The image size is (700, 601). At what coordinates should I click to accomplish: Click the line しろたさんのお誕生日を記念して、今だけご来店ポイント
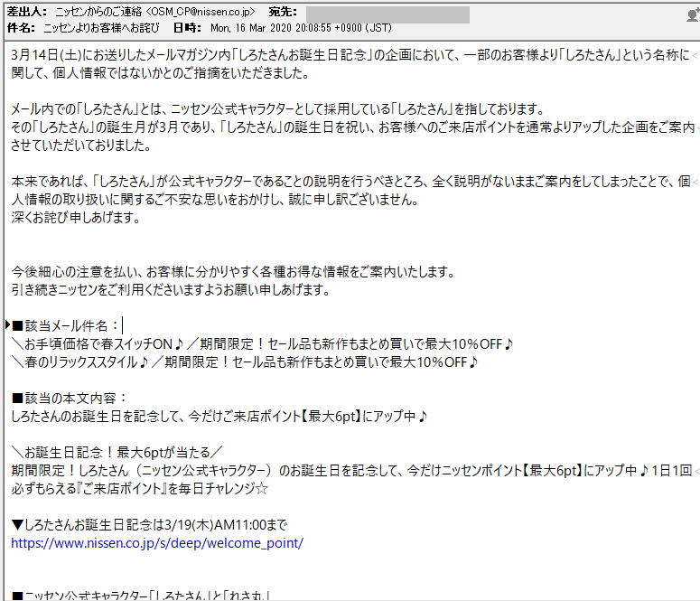pyautogui.click(x=219, y=416)
